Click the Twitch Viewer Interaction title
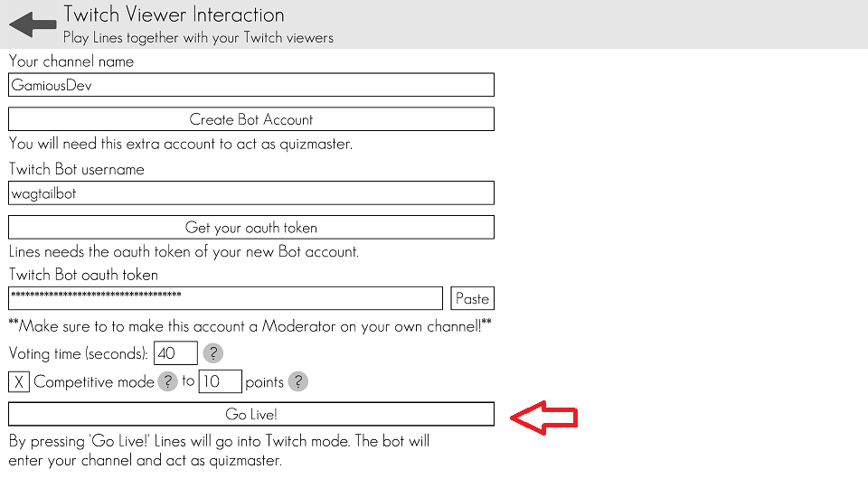 (174, 15)
